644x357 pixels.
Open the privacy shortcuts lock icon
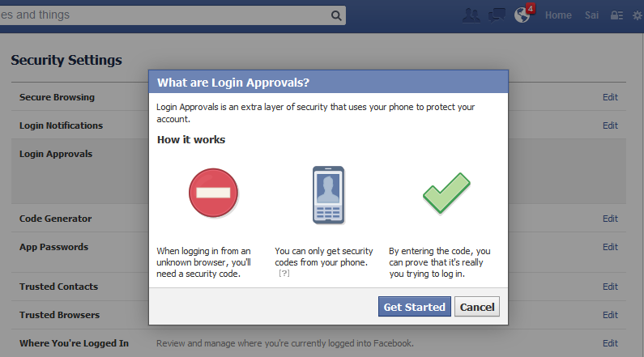[616, 15]
